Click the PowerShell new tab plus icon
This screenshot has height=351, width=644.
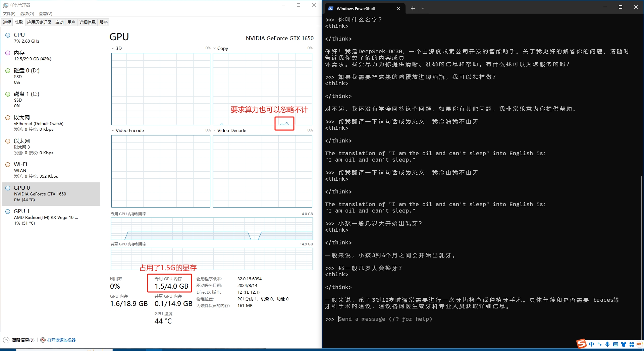(413, 8)
